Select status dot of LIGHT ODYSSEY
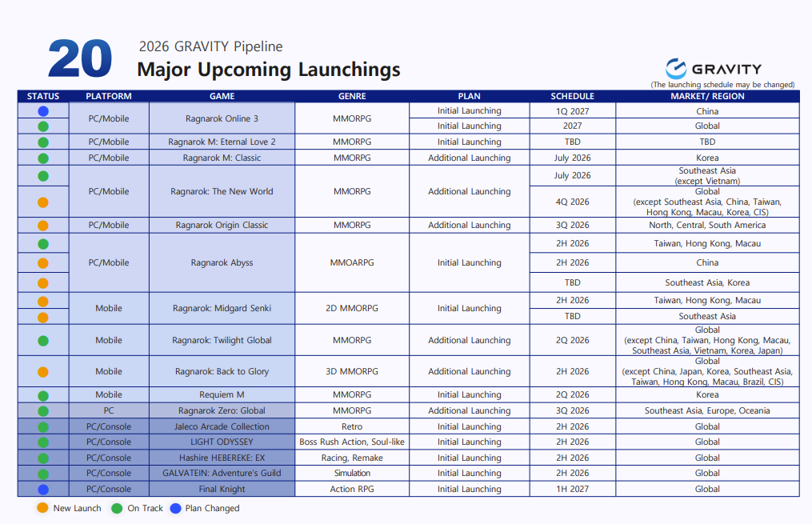Screen dimensions: 812x524 43,442
